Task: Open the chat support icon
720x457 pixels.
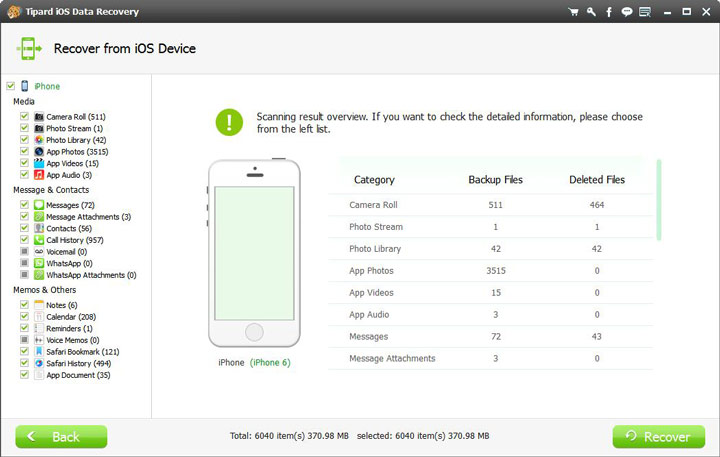Action: [626, 12]
